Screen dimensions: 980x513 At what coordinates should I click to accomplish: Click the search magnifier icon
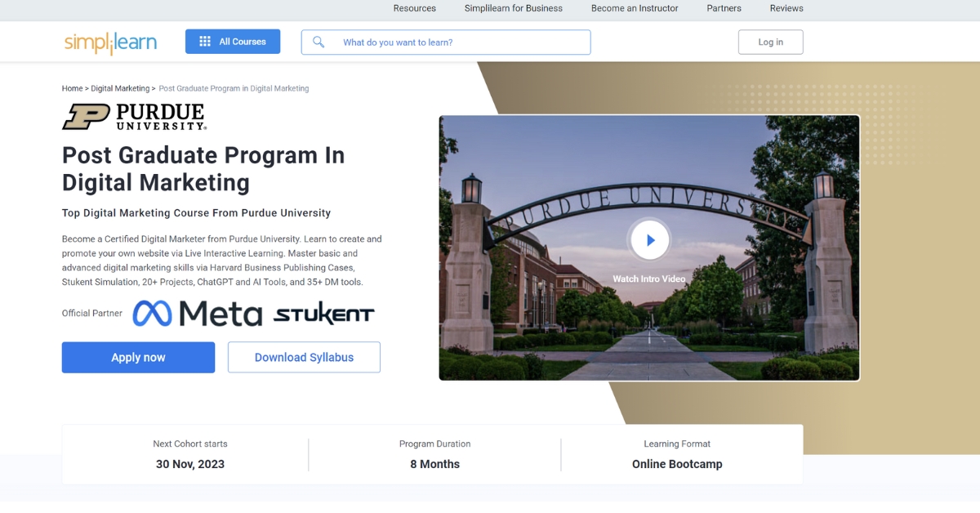coord(318,42)
